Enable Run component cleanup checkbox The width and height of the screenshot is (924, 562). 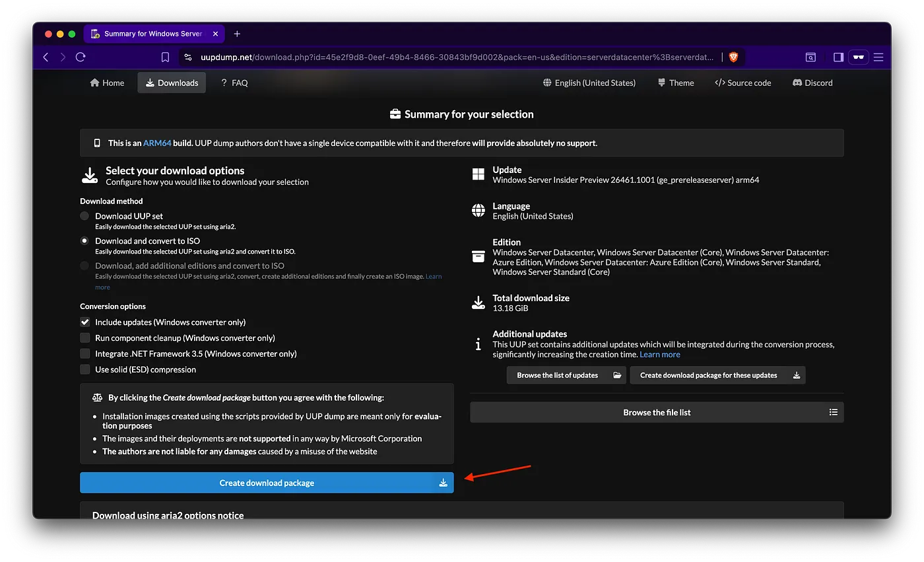tap(84, 338)
